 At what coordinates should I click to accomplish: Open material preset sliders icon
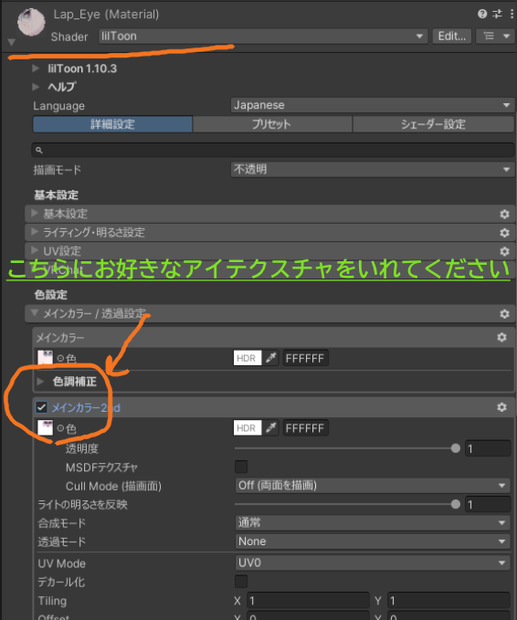coord(497,14)
